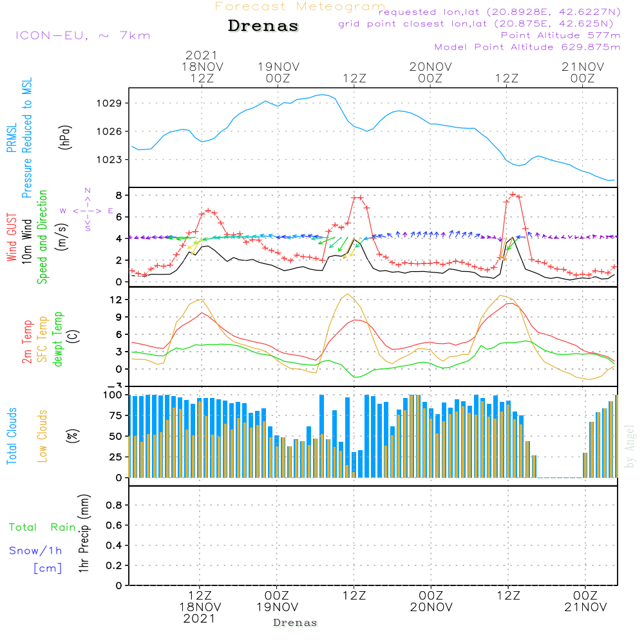Click the green dewpt Temp legend label
Screen dimensions: 644x644
pyautogui.click(x=59, y=339)
